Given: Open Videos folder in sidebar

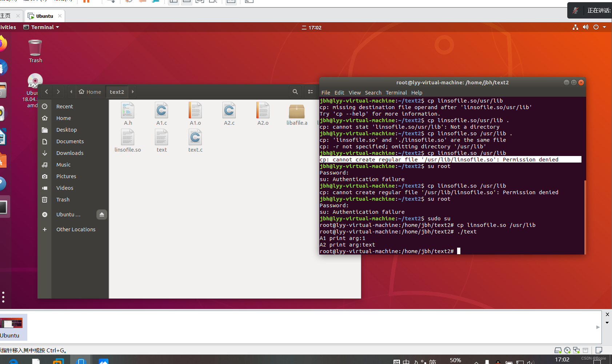Looking at the screenshot, I should 73,188.
